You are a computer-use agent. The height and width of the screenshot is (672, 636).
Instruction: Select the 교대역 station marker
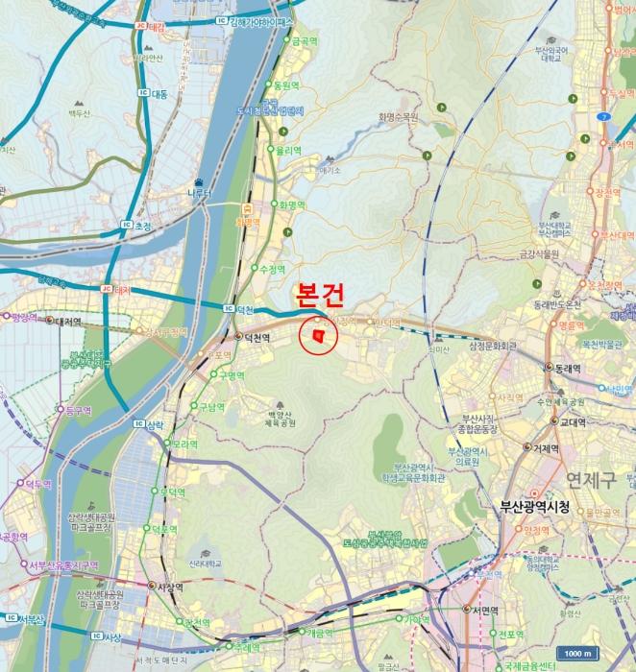554,420
